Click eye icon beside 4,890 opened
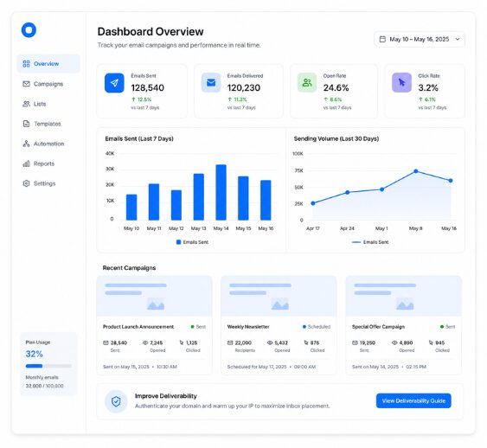The height and width of the screenshot is (448, 487). pyautogui.click(x=394, y=342)
